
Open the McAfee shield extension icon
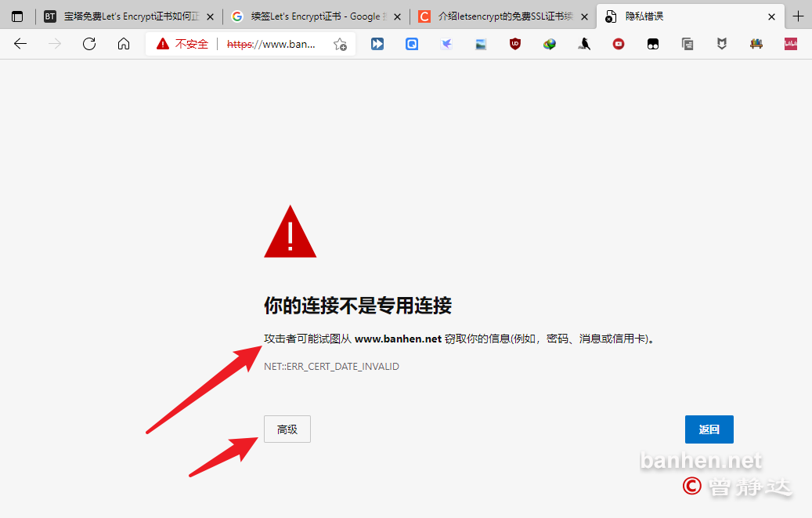722,44
